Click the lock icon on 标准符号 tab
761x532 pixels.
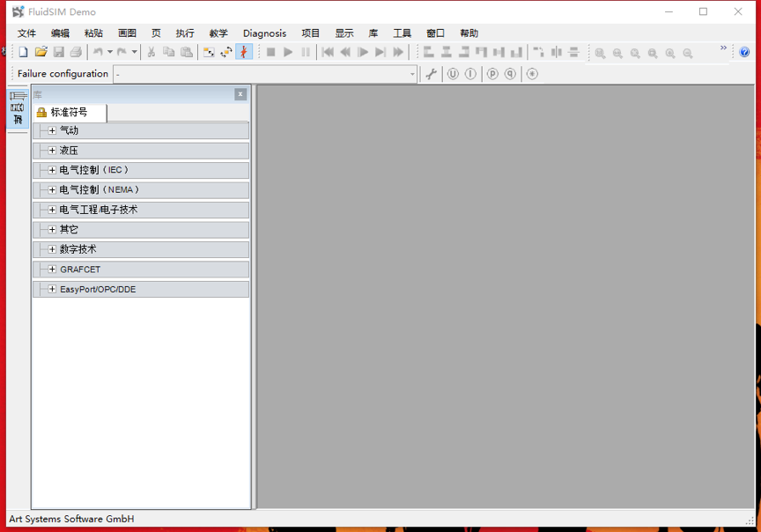click(x=41, y=113)
